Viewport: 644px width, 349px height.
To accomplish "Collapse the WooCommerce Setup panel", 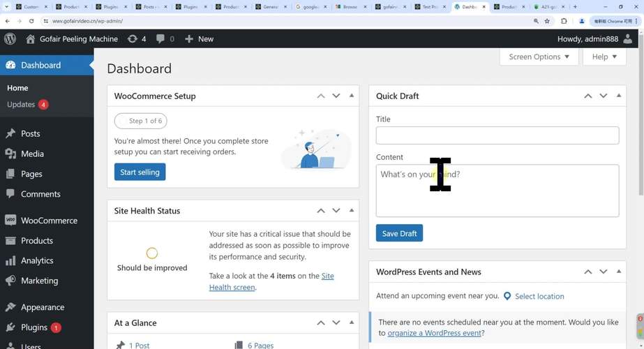I will pyautogui.click(x=352, y=96).
